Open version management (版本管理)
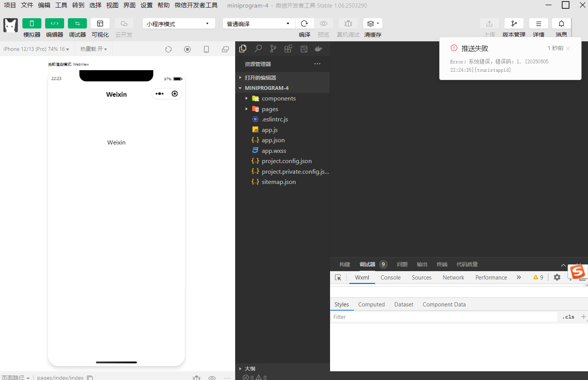This screenshot has height=380, width=588. click(x=514, y=24)
